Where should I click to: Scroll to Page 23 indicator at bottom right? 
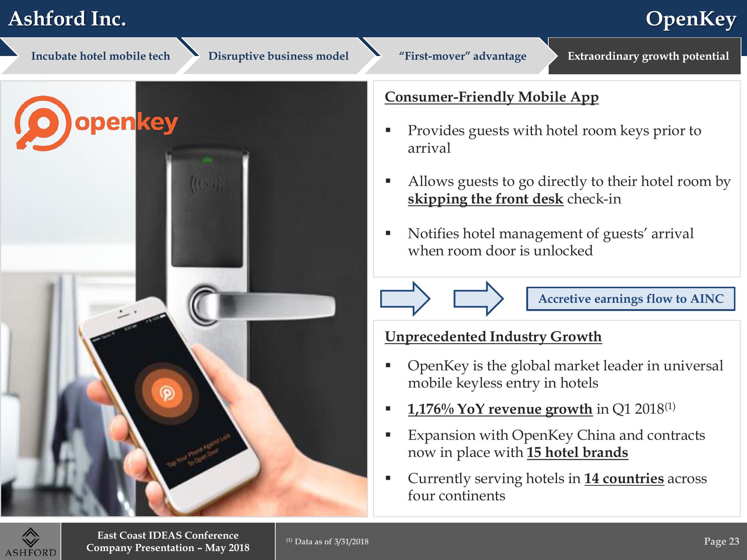click(x=717, y=542)
